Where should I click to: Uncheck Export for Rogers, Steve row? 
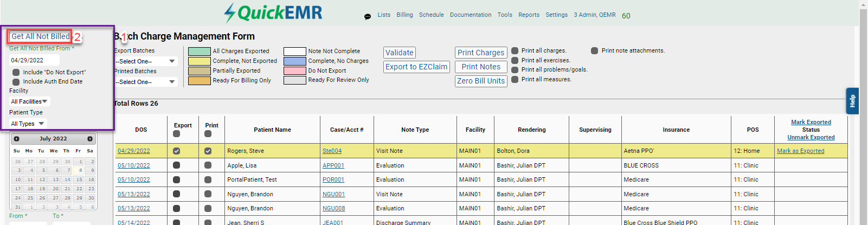pos(176,151)
